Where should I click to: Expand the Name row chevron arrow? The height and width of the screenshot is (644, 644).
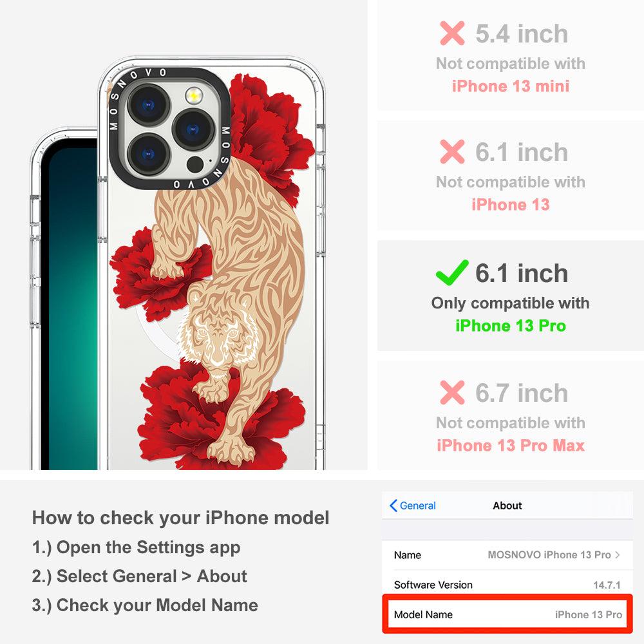tap(618, 555)
